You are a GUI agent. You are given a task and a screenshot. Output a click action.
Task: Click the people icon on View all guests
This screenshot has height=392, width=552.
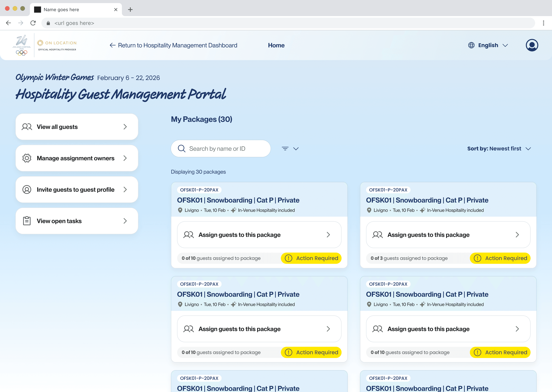(27, 126)
